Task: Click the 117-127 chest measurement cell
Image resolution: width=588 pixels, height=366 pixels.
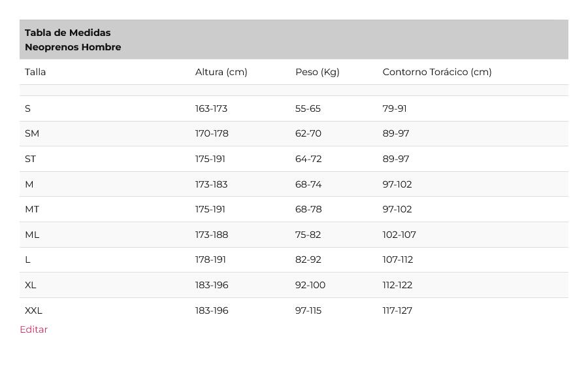Action: point(397,310)
